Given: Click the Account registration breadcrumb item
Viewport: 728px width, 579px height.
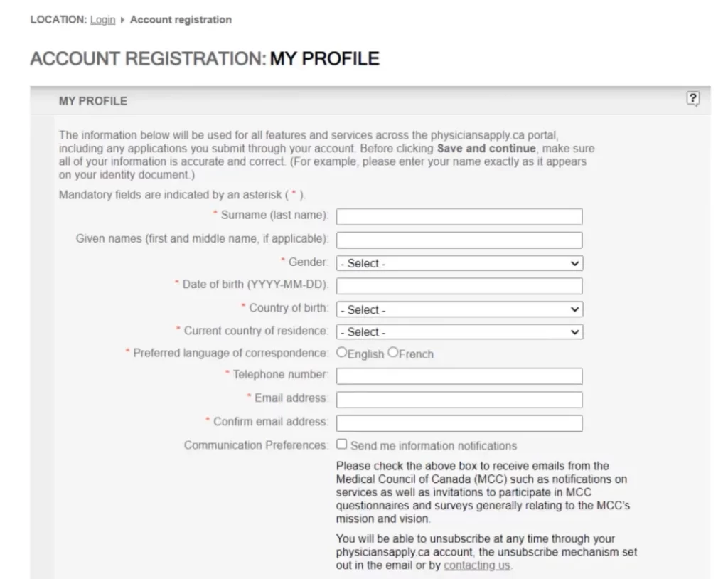Looking at the screenshot, I should coord(181,20).
